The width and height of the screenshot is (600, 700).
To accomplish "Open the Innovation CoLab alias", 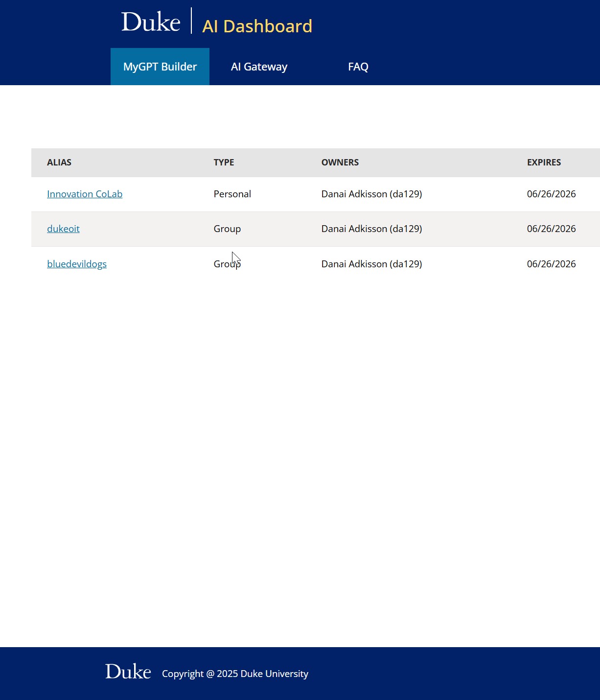I will coord(84,194).
